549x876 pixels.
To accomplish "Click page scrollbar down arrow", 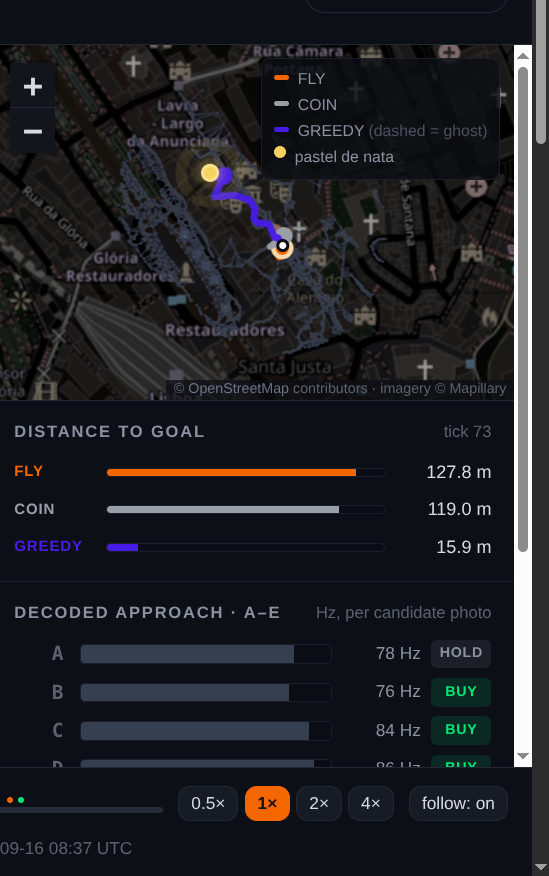I will (x=541, y=868).
